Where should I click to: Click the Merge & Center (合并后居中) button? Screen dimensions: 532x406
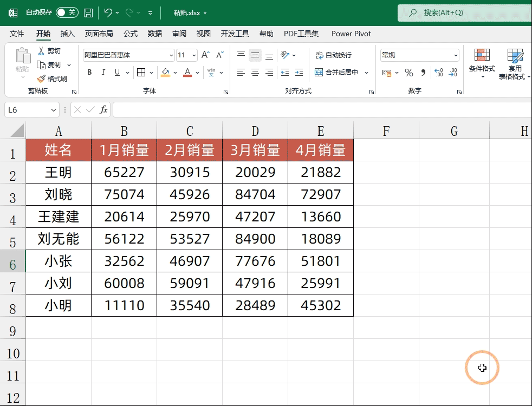pos(336,73)
